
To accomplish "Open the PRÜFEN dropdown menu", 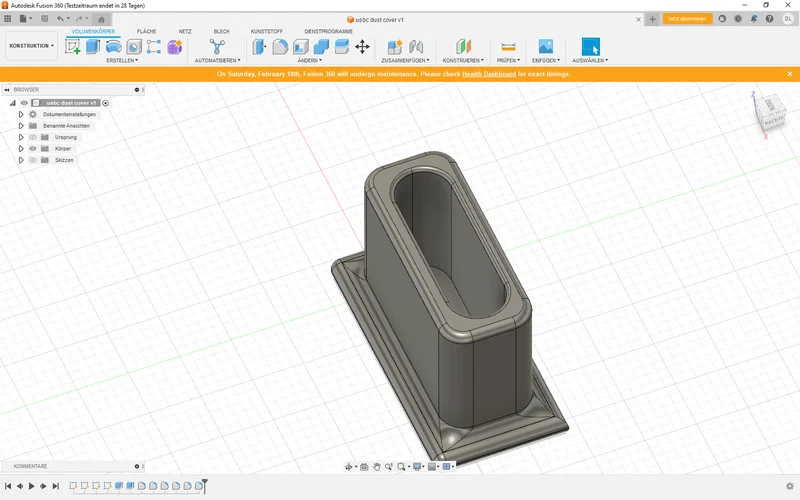I will coord(508,60).
